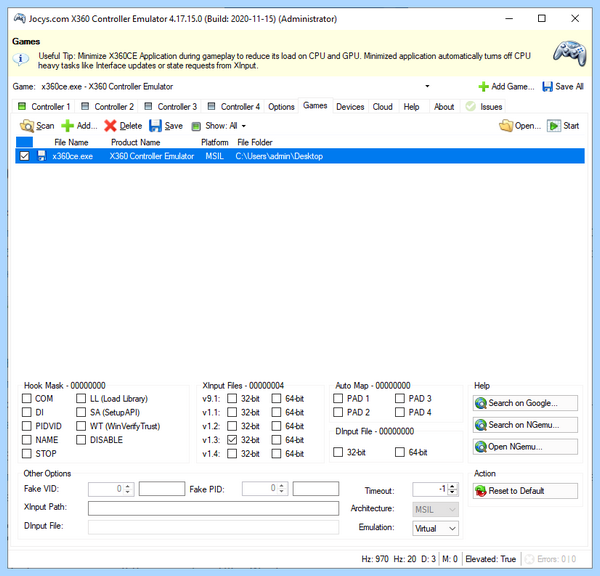The image size is (600, 576).
Task: Click the Reset to Default button
Action: 525,491
